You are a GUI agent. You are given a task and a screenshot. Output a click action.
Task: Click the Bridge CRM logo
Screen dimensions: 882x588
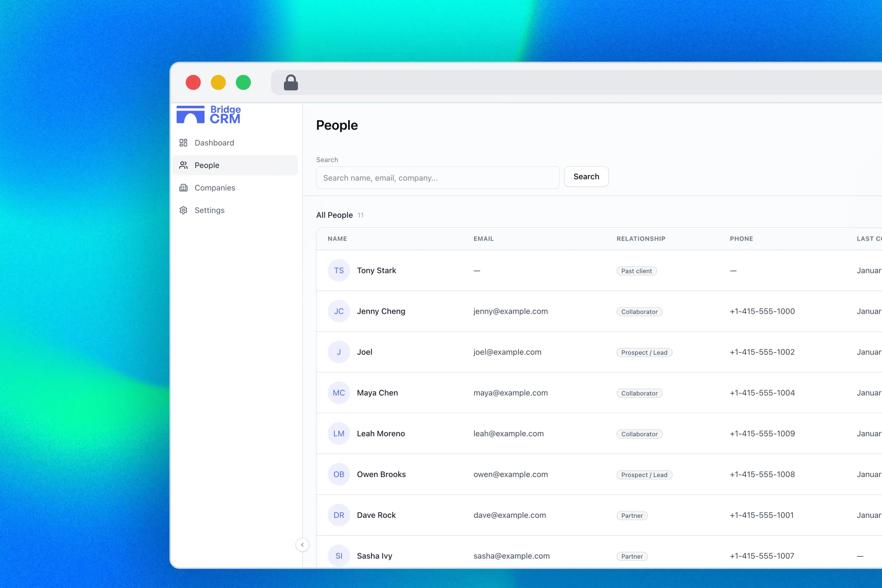tap(209, 114)
